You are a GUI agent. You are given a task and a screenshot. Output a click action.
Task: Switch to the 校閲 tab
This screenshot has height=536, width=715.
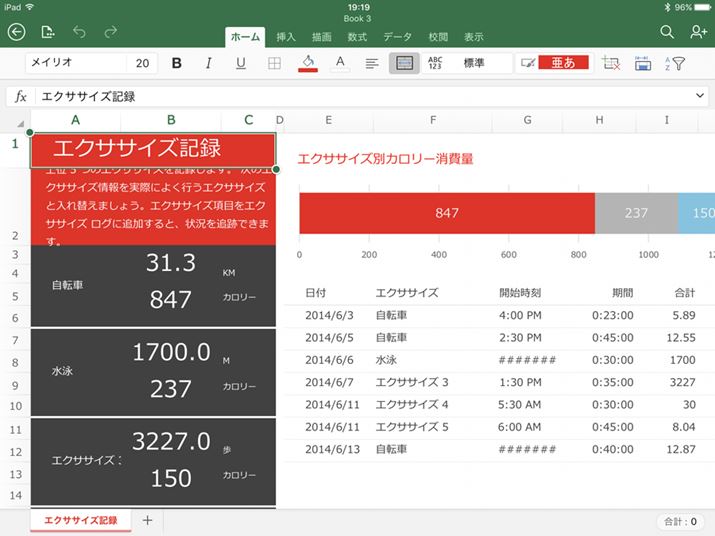[438, 37]
